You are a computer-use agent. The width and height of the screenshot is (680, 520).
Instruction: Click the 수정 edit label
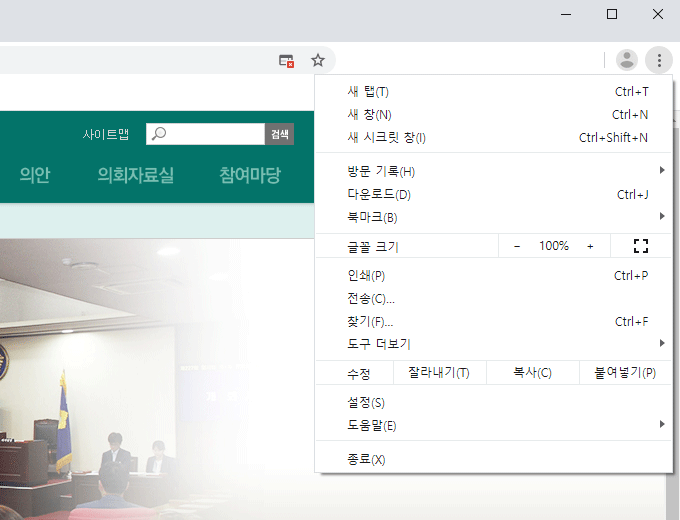click(x=359, y=373)
